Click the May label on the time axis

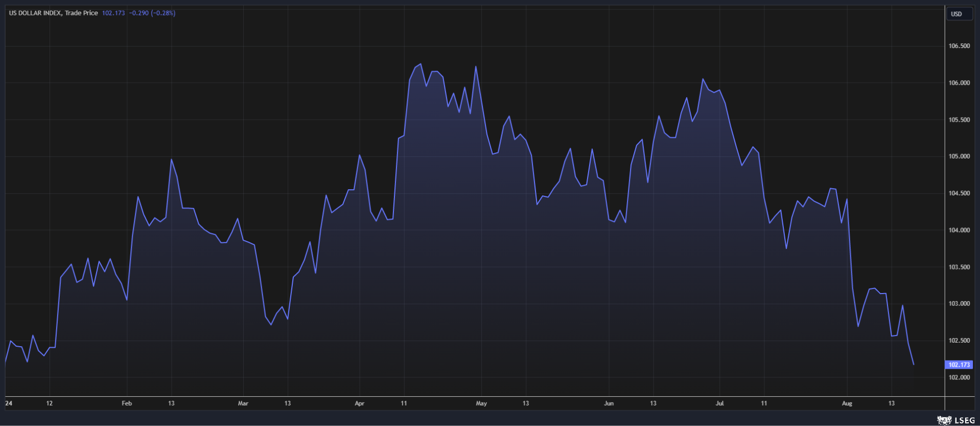(x=481, y=403)
